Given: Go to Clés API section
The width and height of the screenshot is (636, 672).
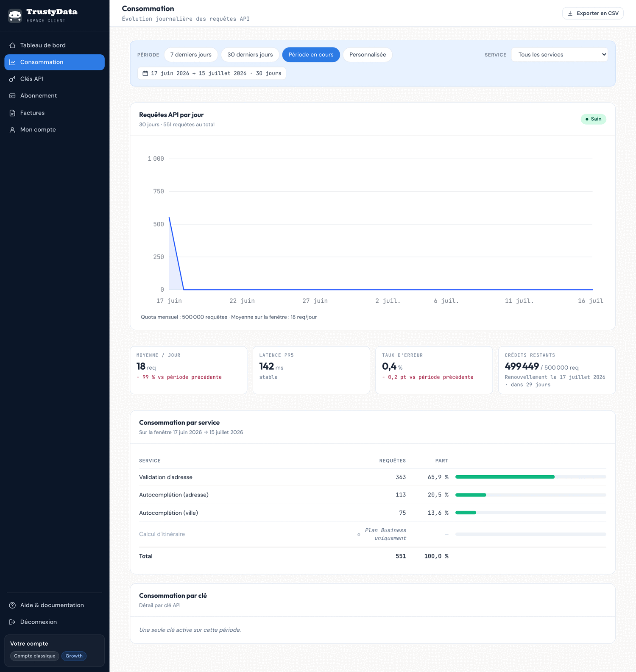Looking at the screenshot, I should pyautogui.click(x=54, y=79).
